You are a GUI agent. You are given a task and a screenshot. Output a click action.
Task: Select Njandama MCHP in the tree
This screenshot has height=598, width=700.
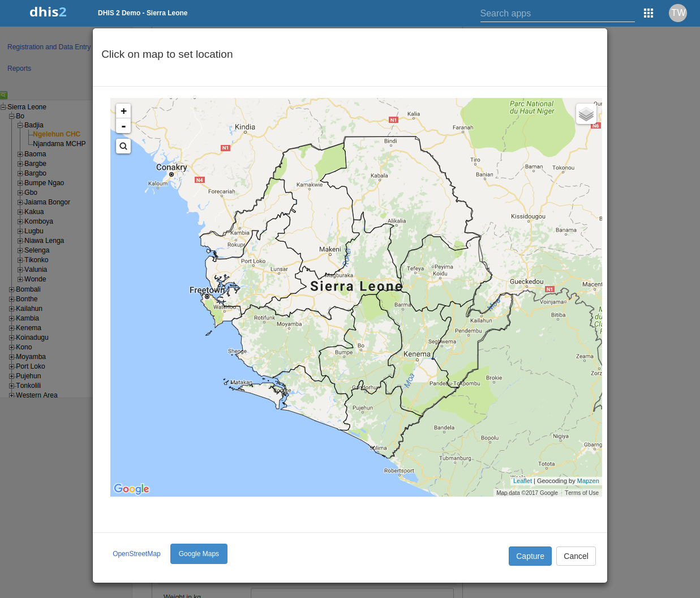[x=59, y=144]
